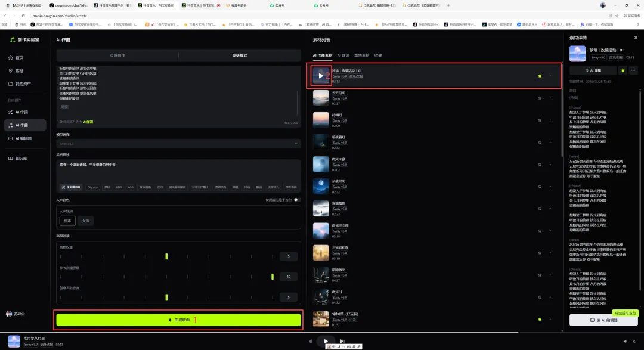
Task: Click 去 AI 编辑器 button
Action: tap(603, 320)
